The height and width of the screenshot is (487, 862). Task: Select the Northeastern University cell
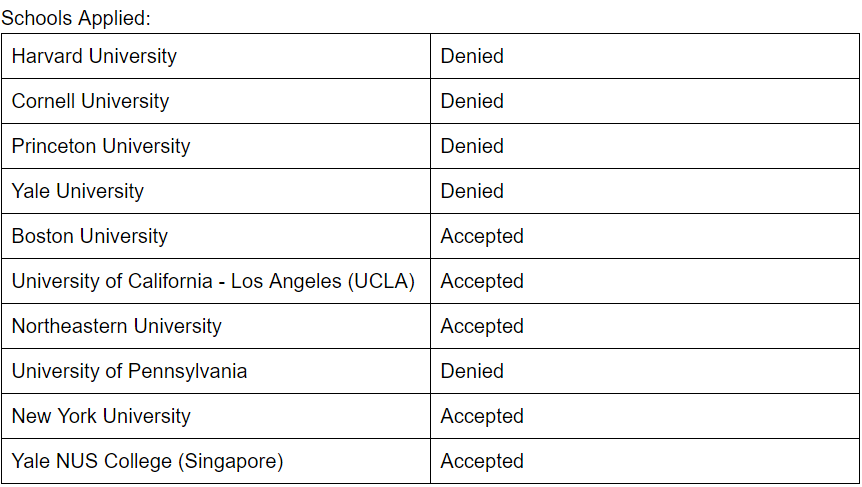pos(117,326)
